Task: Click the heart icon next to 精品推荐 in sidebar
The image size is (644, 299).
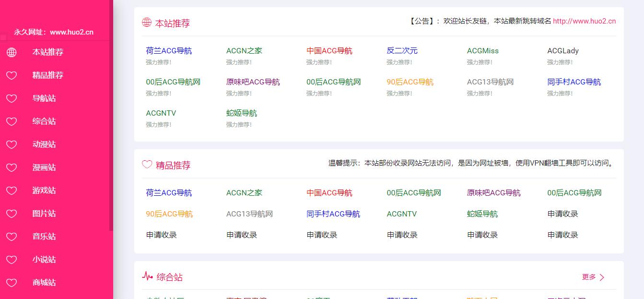Action: click(x=12, y=75)
